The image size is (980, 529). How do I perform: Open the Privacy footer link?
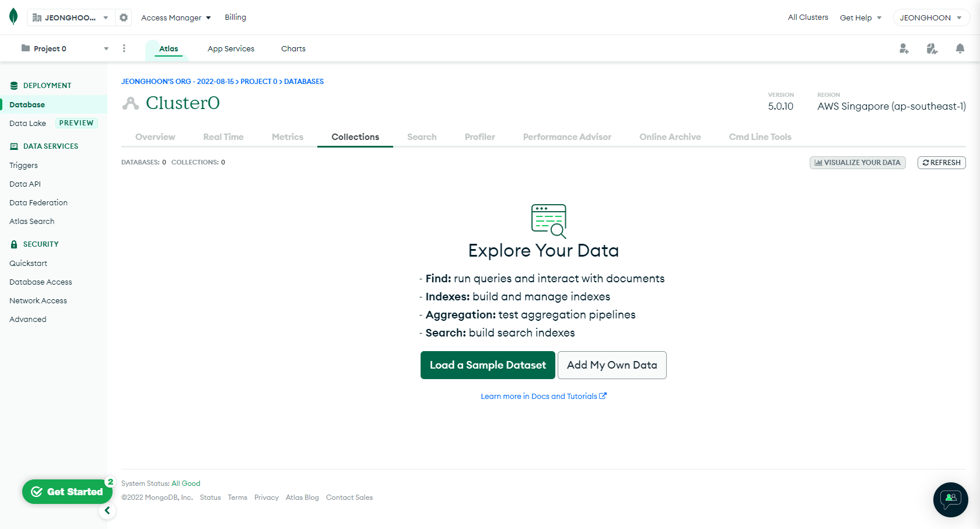click(267, 498)
